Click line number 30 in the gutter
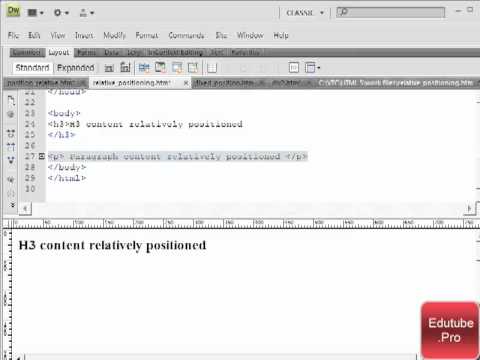This screenshot has width=480, height=360. [30, 189]
